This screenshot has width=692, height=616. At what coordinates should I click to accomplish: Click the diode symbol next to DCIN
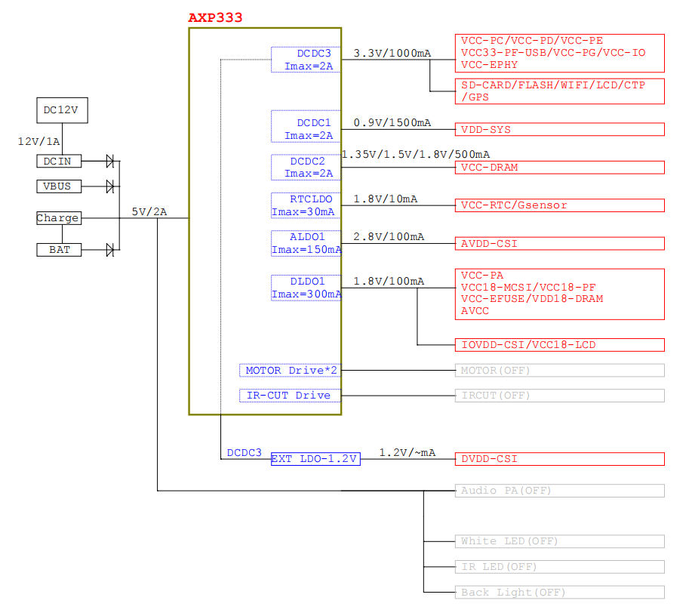coord(110,161)
